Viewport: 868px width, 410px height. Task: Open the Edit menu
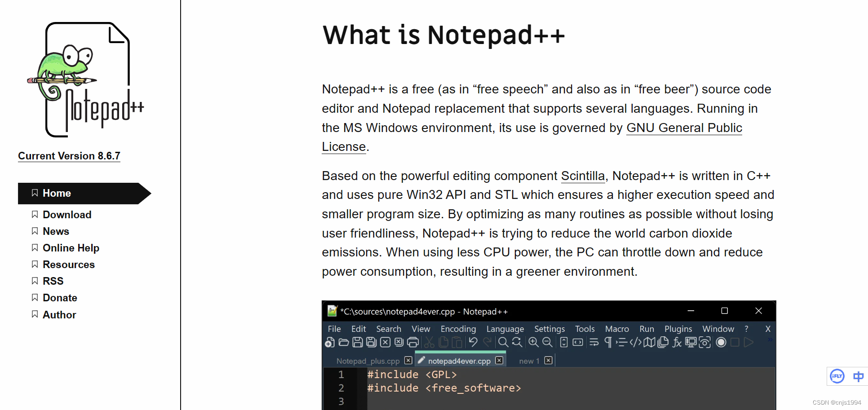(359, 329)
